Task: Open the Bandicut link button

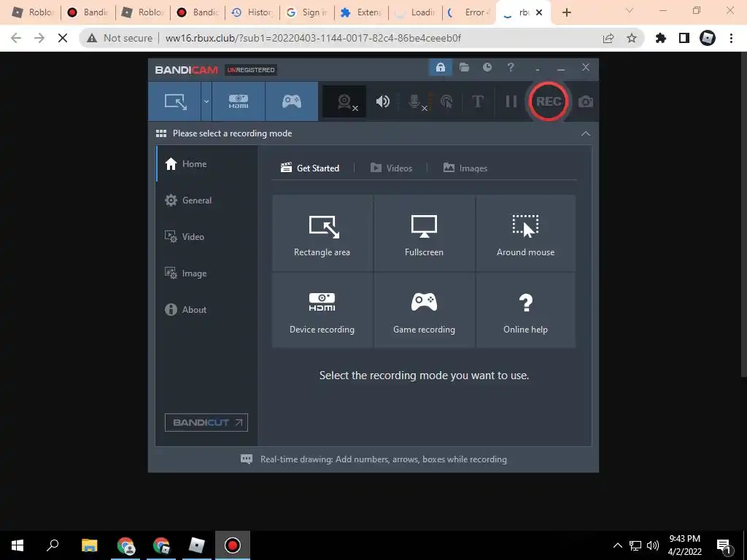Action: (x=206, y=422)
